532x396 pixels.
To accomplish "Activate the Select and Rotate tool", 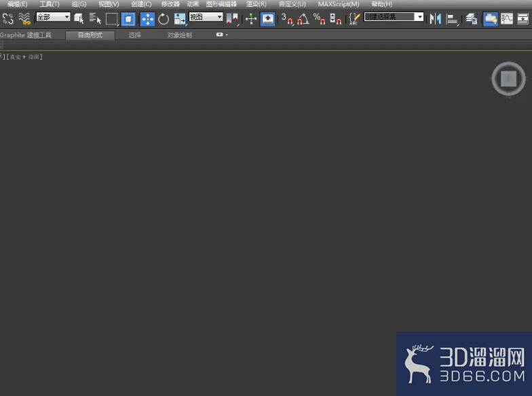I will point(164,19).
